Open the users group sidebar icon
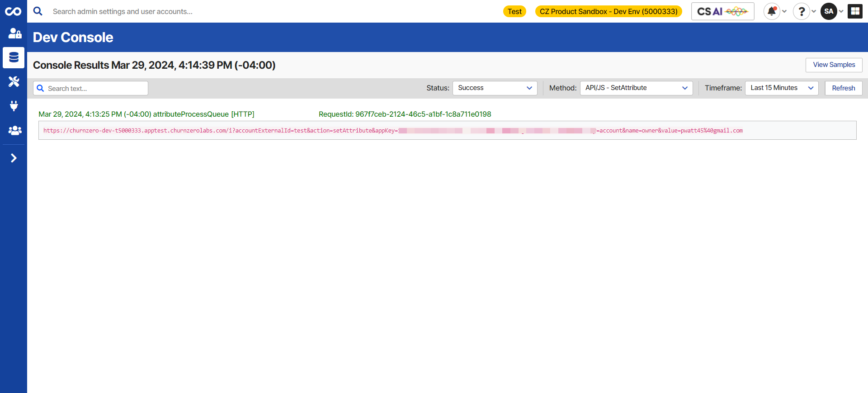 click(x=15, y=130)
